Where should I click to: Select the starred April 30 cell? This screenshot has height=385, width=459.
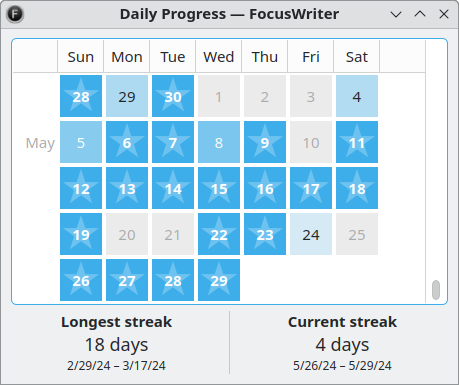(173, 96)
